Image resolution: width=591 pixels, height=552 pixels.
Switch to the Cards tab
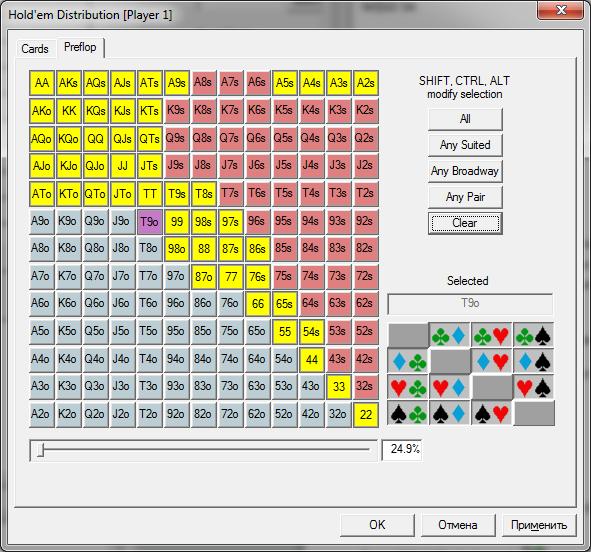coord(35,49)
